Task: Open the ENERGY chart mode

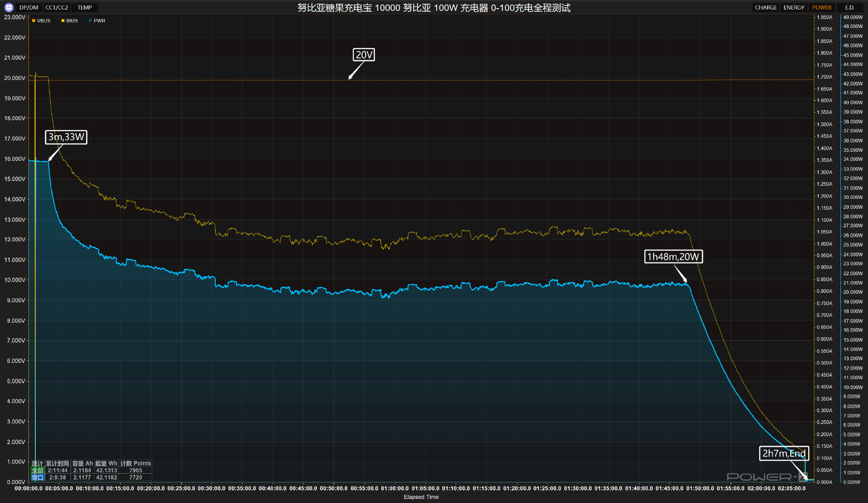Action: point(794,8)
